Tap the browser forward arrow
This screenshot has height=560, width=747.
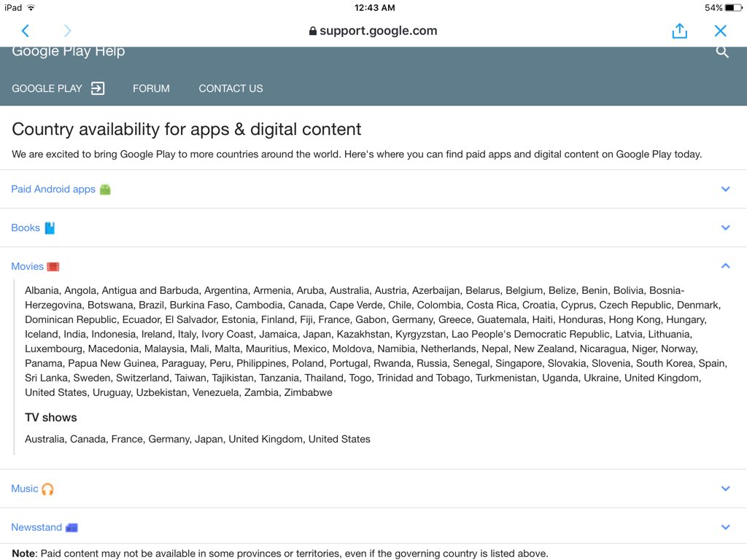67,31
